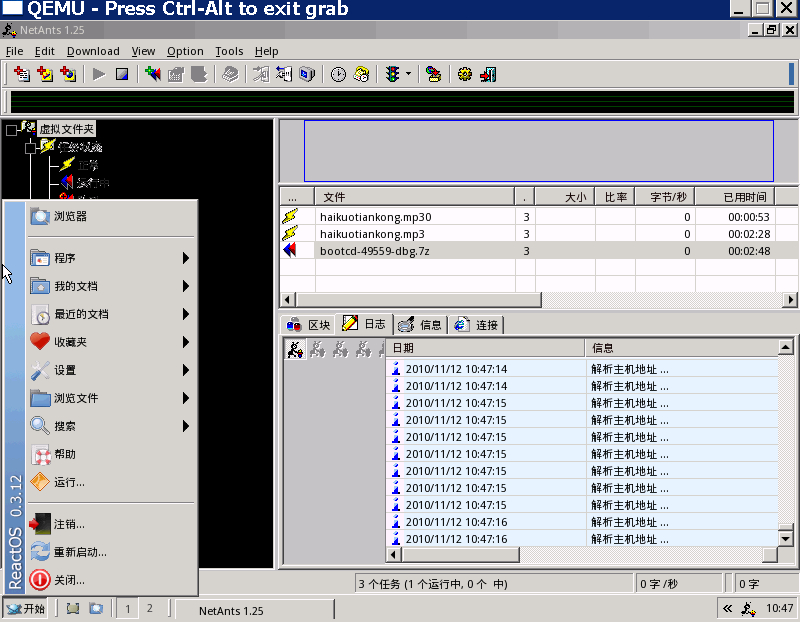Click the browser icon in taskbar quick launch
This screenshot has width=800, height=622.
[96, 608]
